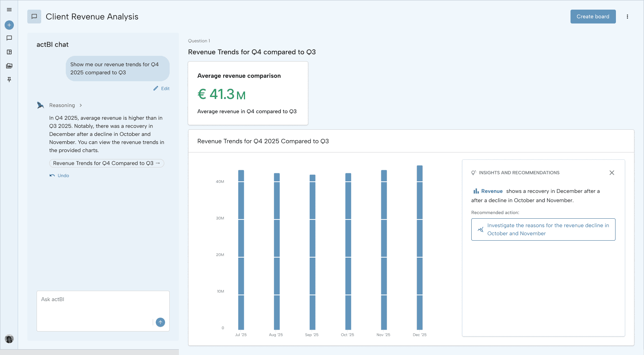
Task: Click the € 41.3M average revenue value
Action: [222, 94]
